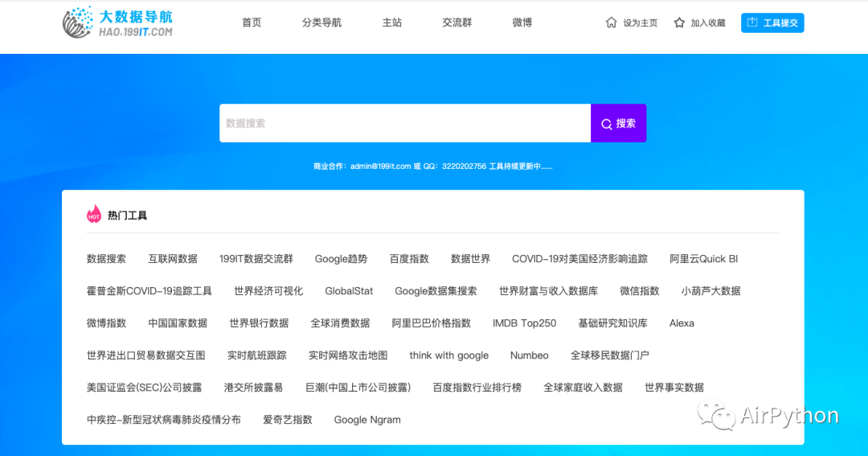Open 199IT数据交流群 link
Screen dimensions: 868x456
[256, 259]
